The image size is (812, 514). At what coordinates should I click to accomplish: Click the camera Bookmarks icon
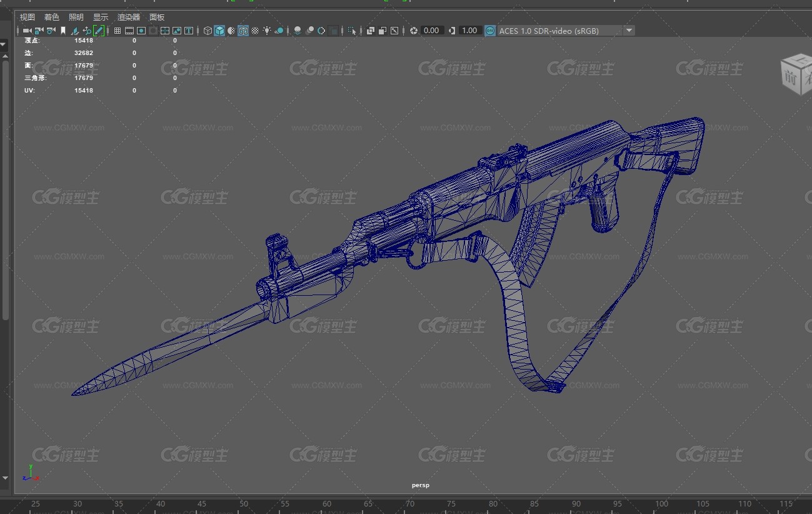(x=63, y=30)
